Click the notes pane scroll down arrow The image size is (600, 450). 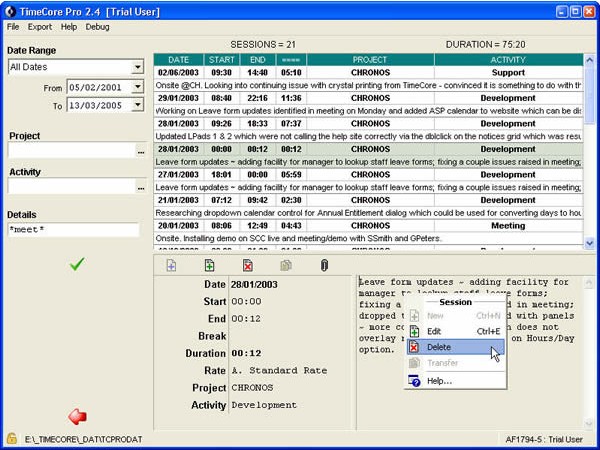[589, 423]
